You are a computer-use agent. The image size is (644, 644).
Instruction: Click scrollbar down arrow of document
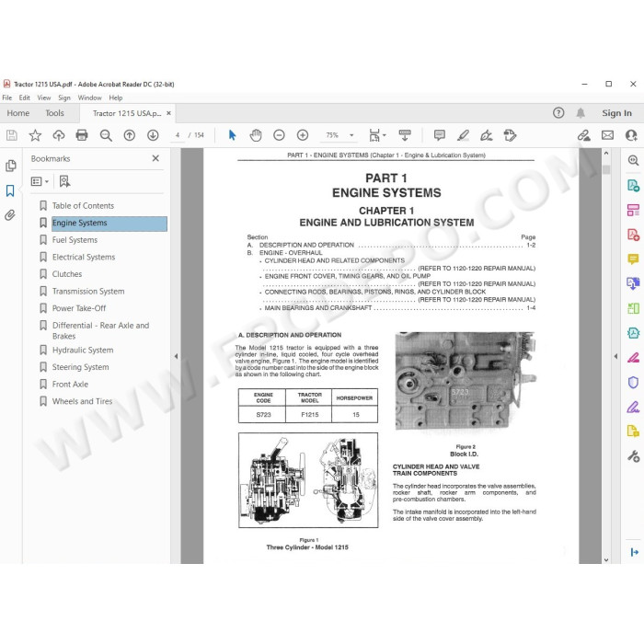(x=606, y=559)
